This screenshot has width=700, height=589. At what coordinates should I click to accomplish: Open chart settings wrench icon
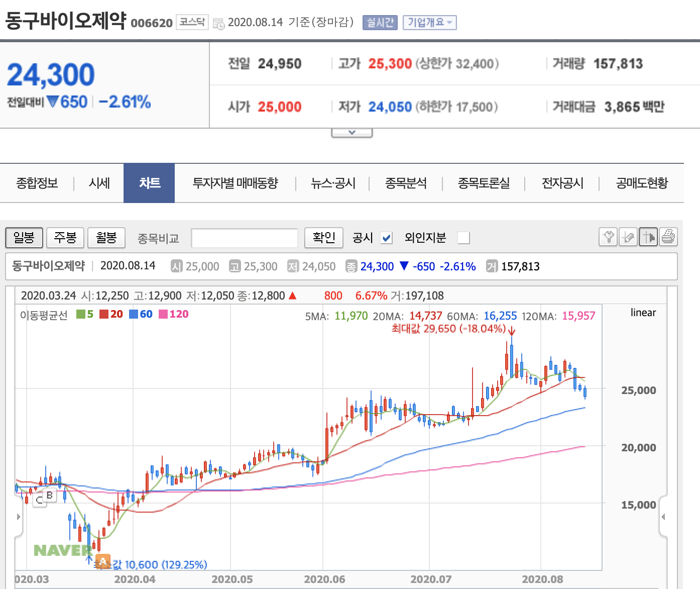click(608, 237)
